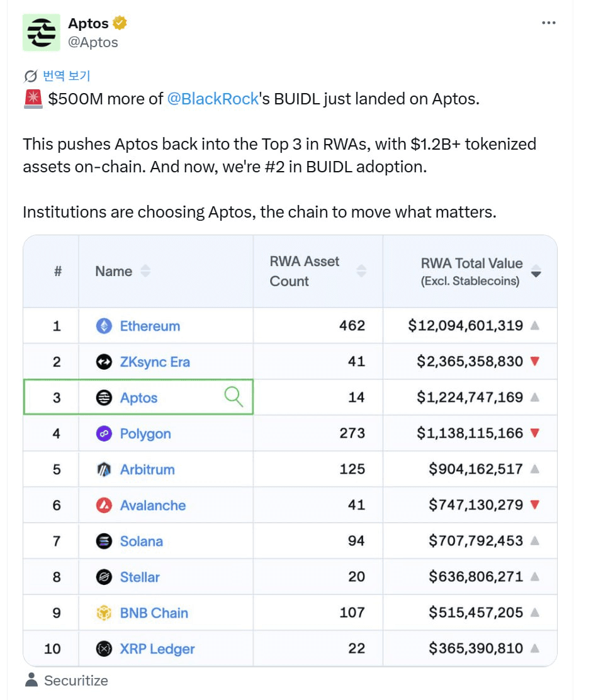Viewport: 591px width, 700px height.
Task: Open the Aptos profile avatar
Action: (x=41, y=32)
